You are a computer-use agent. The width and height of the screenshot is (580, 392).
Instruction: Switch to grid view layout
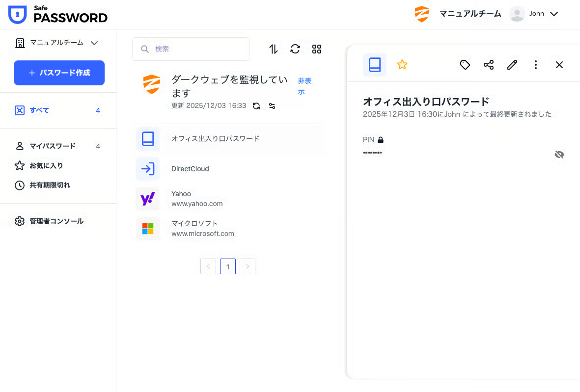[317, 49]
